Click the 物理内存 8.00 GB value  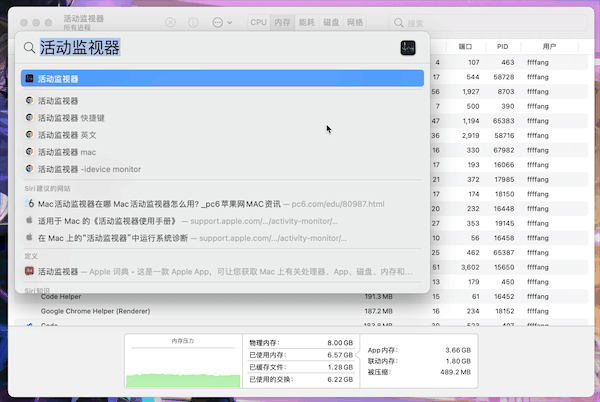point(340,343)
